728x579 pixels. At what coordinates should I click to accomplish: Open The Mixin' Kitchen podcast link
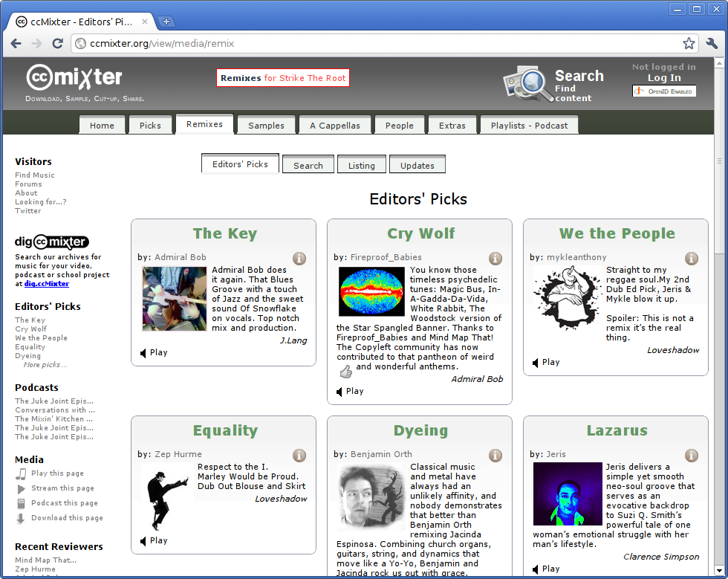[53, 418]
